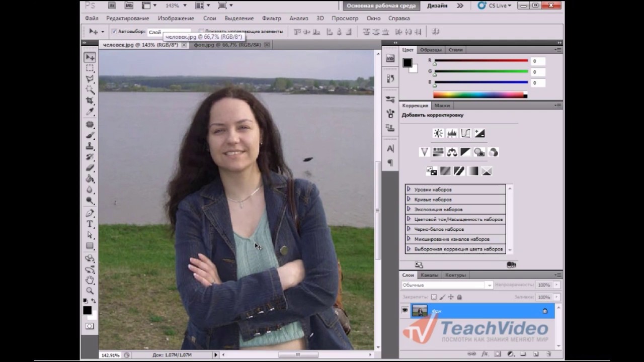Pick the Eyedropper tool

[90, 112]
